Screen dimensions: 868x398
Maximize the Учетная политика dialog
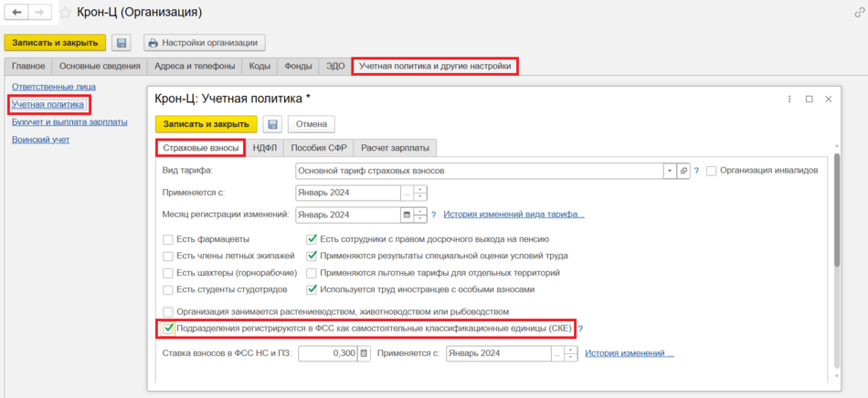pos(810,99)
